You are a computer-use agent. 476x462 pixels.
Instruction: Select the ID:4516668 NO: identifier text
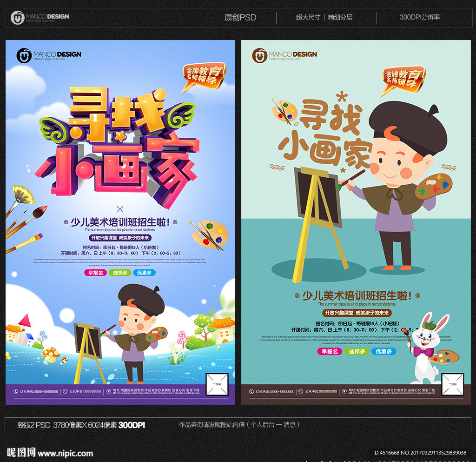pyautogui.click(x=420, y=453)
